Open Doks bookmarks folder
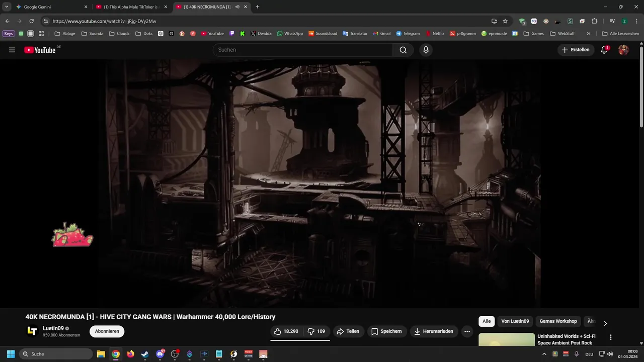The width and height of the screenshot is (644, 362). pyautogui.click(x=144, y=34)
